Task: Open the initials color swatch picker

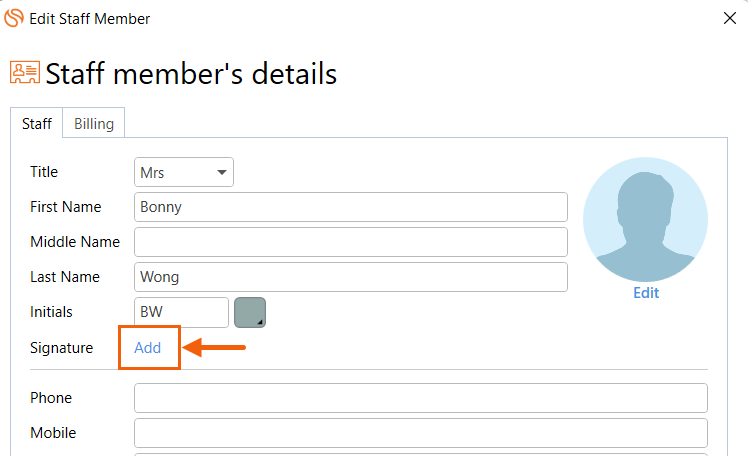Action: pyautogui.click(x=250, y=312)
